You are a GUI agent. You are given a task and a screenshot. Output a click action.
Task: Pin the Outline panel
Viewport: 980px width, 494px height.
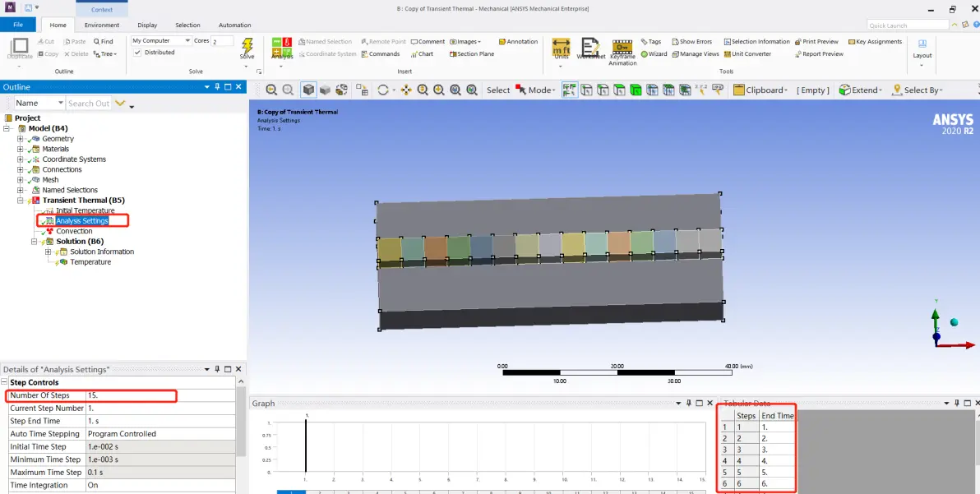tap(217, 87)
